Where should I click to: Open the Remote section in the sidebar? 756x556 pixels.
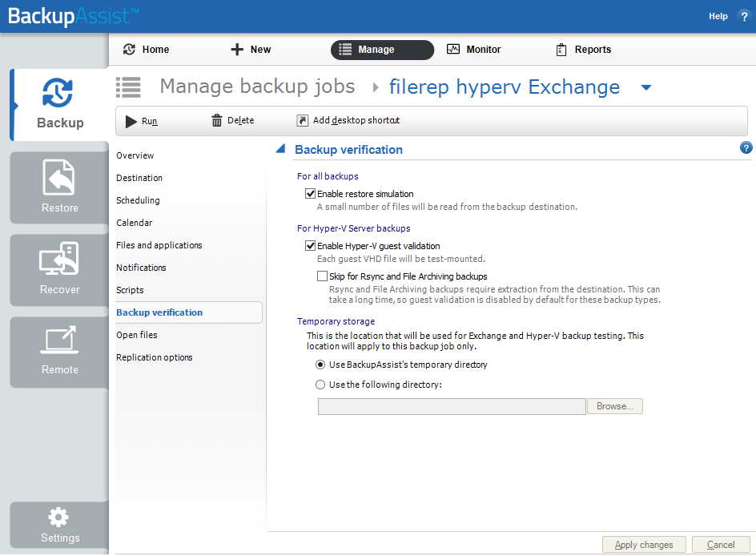[59, 352]
